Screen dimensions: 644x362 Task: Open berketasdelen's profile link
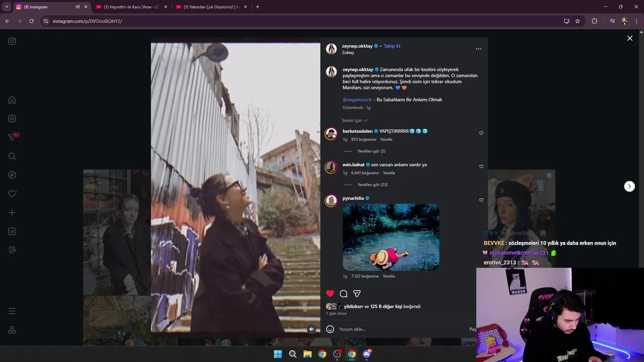[357, 131]
